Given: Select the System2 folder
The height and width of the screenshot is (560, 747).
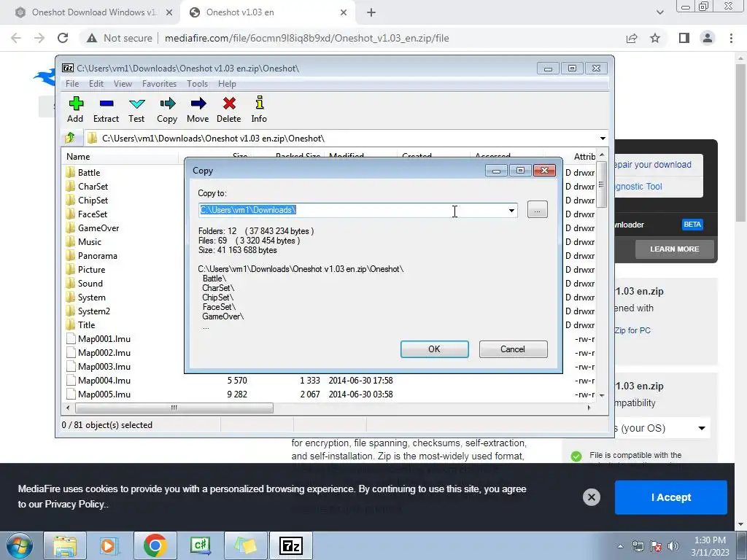Looking at the screenshot, I should click(x=88, y=311).
